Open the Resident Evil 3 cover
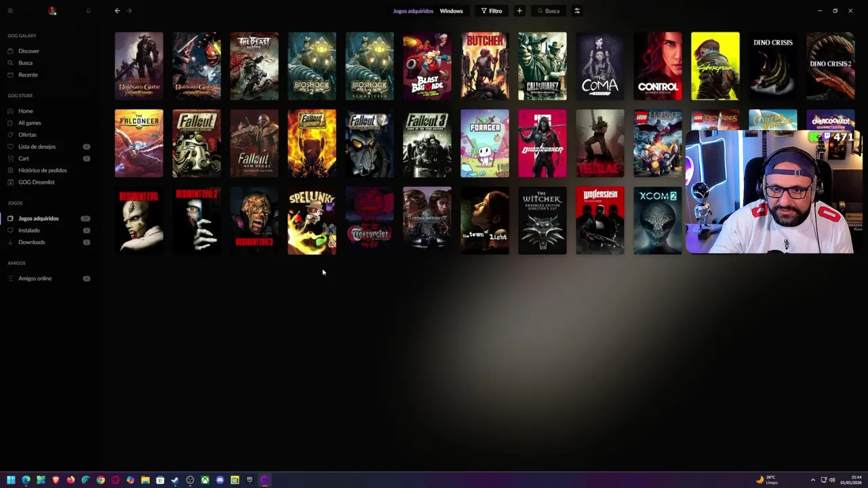This screenshot has width=868, height=488. [x=254, y=221]
